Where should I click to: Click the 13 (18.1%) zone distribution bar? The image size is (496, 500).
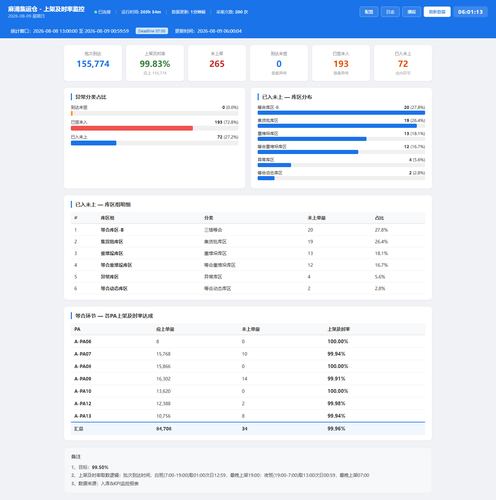click(x=312, y=139)
